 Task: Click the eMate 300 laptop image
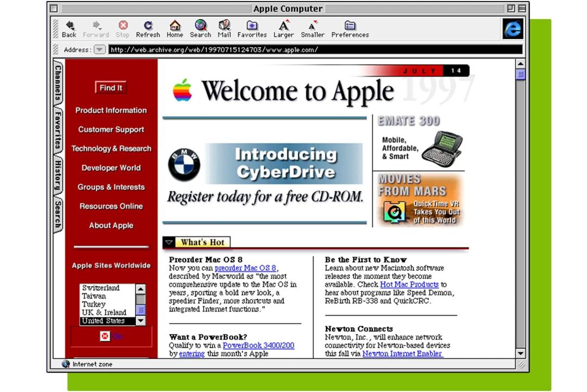point(442,149)
